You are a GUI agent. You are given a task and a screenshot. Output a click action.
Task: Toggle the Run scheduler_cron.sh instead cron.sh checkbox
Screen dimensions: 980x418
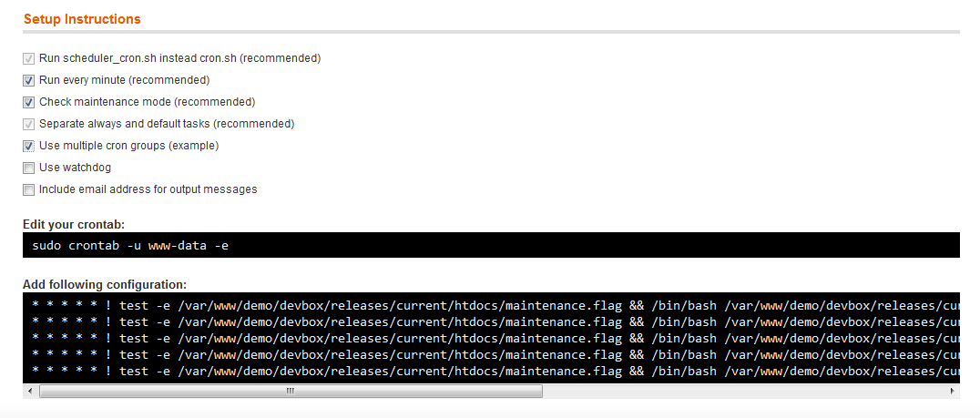pyautogui.click(x=29, y=58)
